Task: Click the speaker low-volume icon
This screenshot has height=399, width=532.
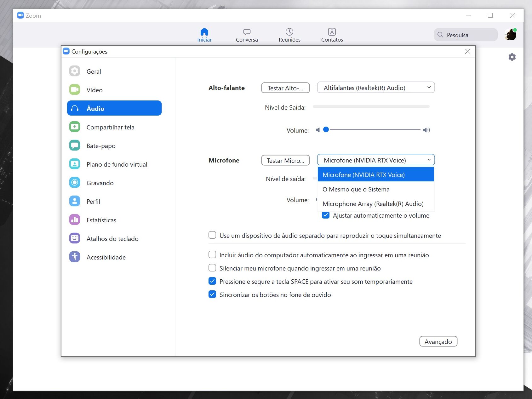Action: click(x=318, y=130)
